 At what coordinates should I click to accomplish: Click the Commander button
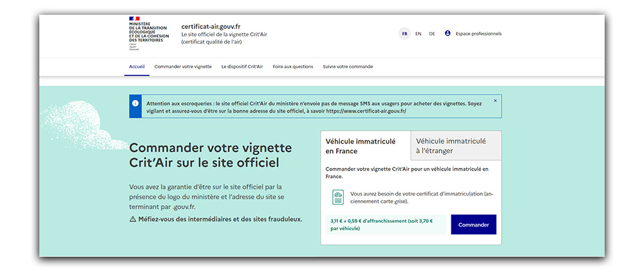[473, 225]
